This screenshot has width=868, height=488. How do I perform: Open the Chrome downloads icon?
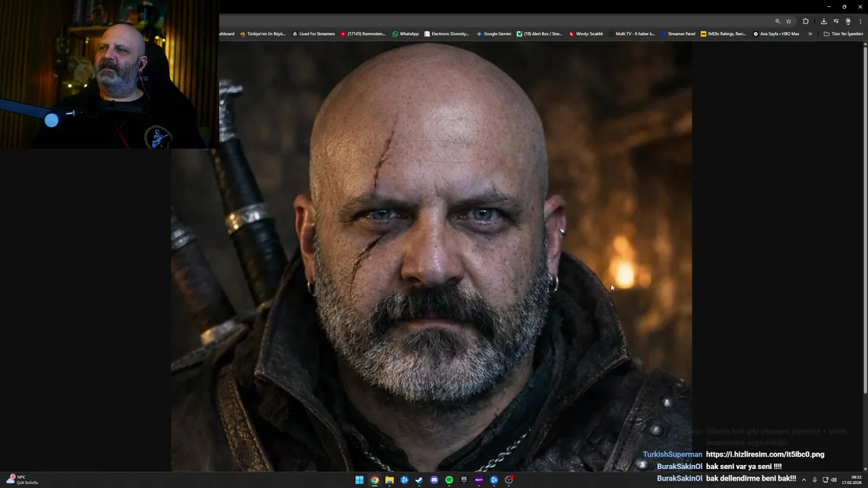click(824, 21)
